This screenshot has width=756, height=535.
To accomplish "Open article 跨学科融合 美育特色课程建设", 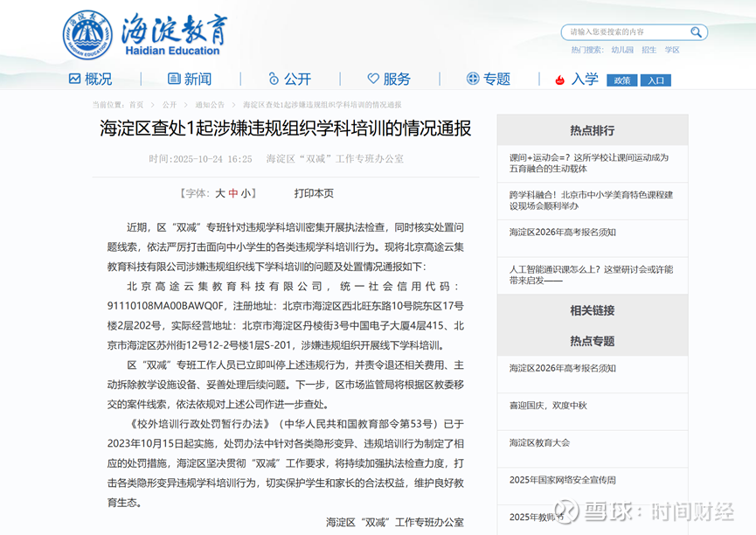I will 591,200.
